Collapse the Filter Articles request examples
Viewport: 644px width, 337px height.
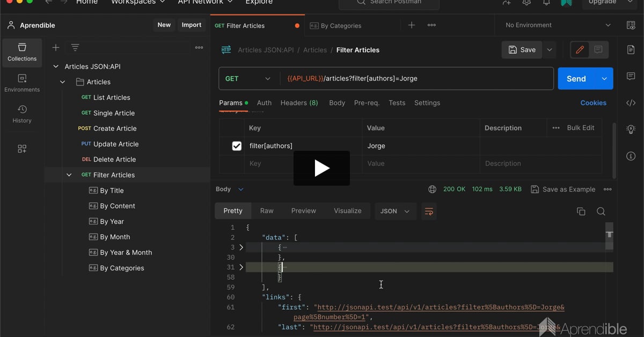click(x=69, y=175)
